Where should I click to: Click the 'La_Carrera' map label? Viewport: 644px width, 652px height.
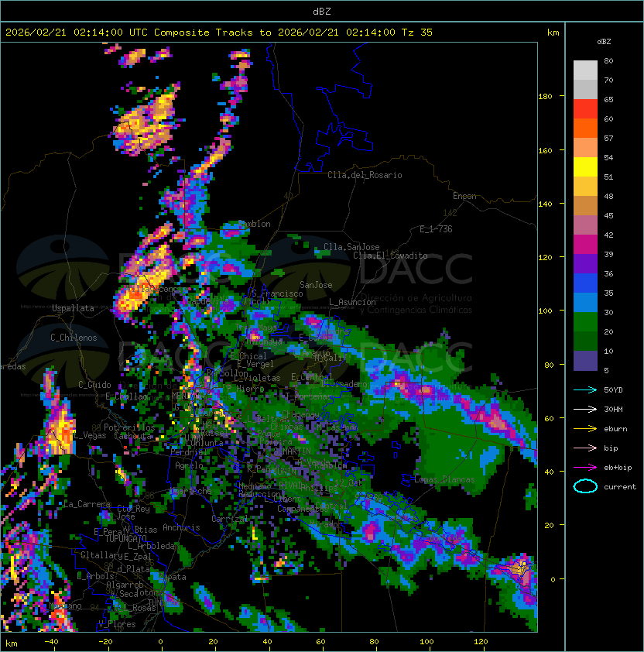click(87, 504)
